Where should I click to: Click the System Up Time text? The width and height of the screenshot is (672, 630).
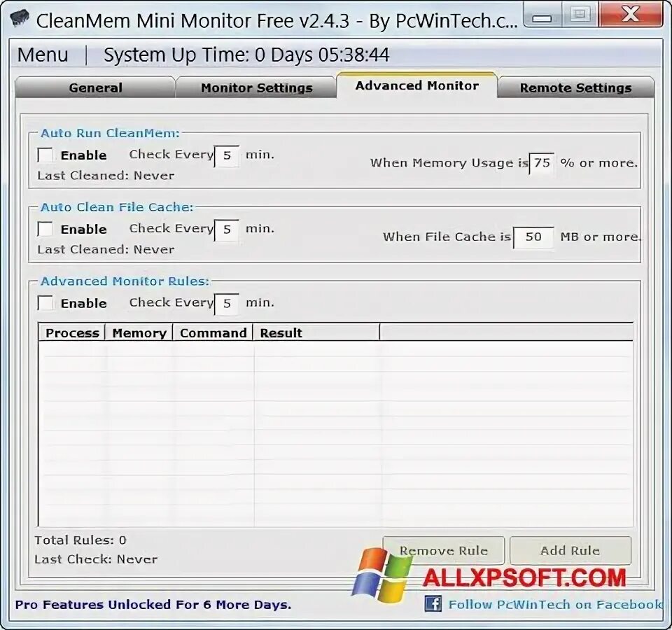246,55
